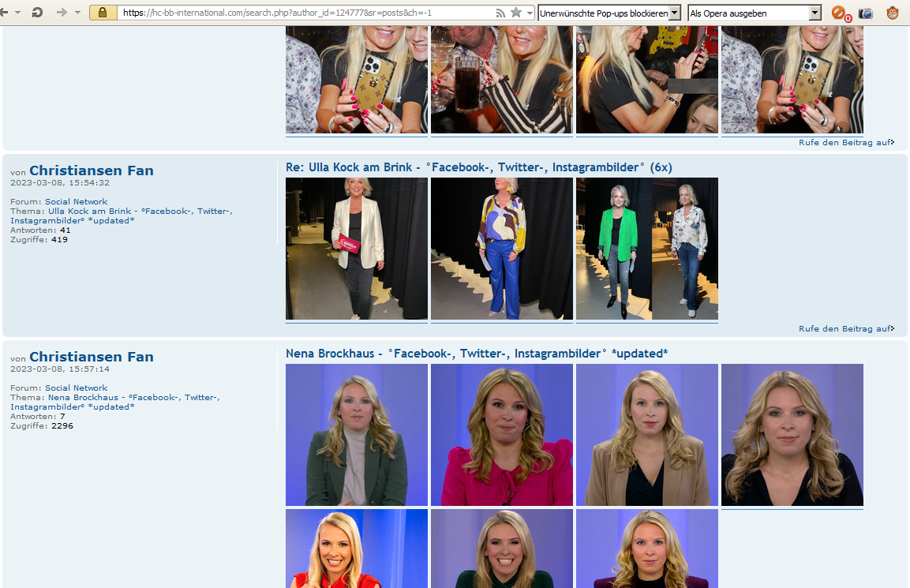This screenshot has width=910, height=588.
Task: Open the 'Unerwünschte Pop-ups blockieren' dropdown
Action: pos(609,13)
